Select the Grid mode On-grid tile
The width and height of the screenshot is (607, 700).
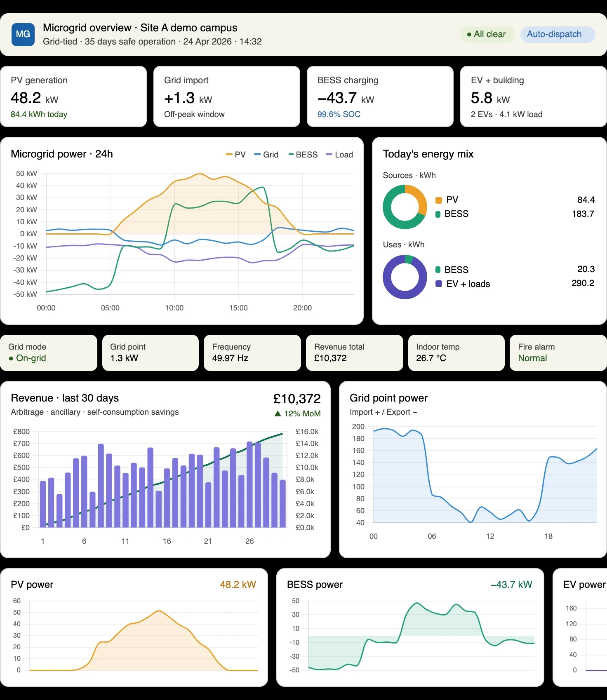49,353
